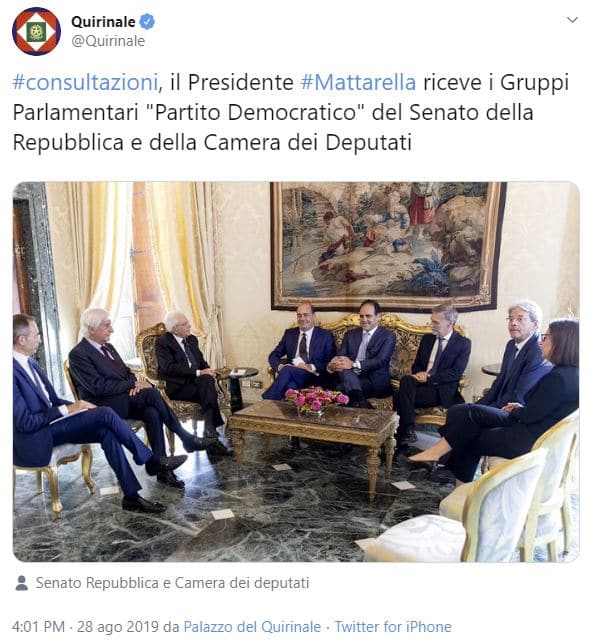
Task: Open the @Quirinale handle link
Action: pos(108,41)
